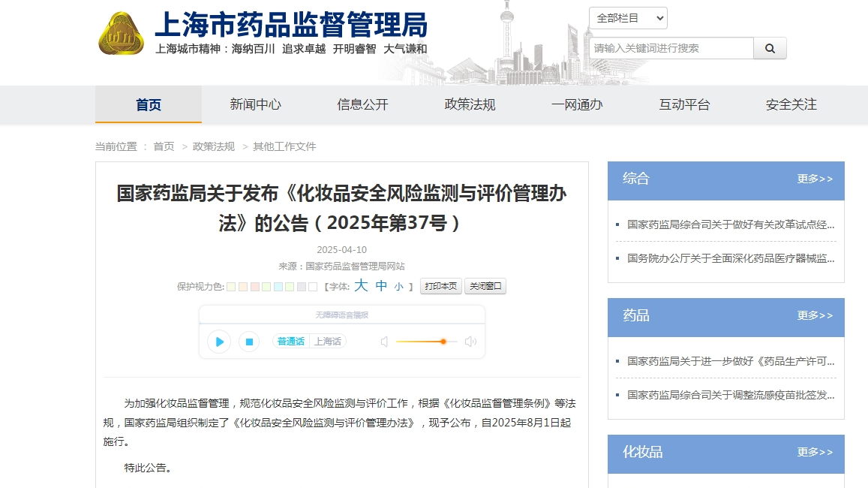The width and height of the screenshot is (868, 488).
Task: Open the 新闻中心 navigation tab
Action: tap(255, 104)
